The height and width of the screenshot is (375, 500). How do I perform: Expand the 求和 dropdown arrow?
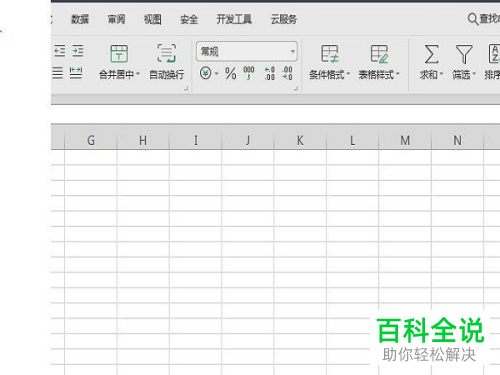(441, 74)
